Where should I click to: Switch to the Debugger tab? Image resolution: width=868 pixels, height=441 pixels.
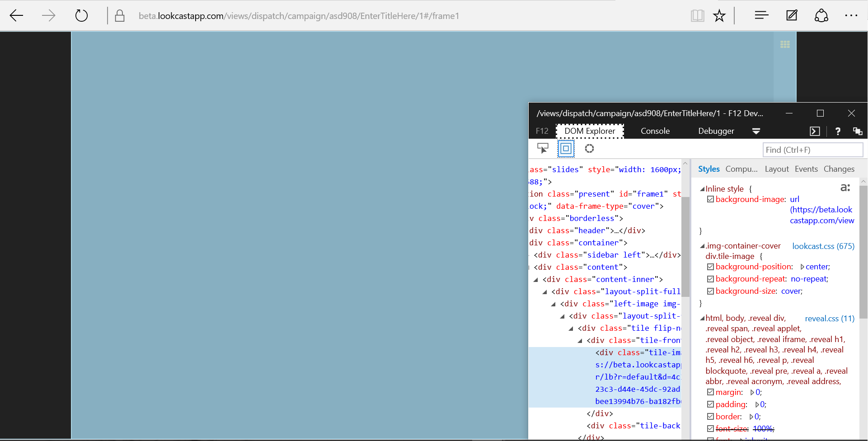point(716,131)
